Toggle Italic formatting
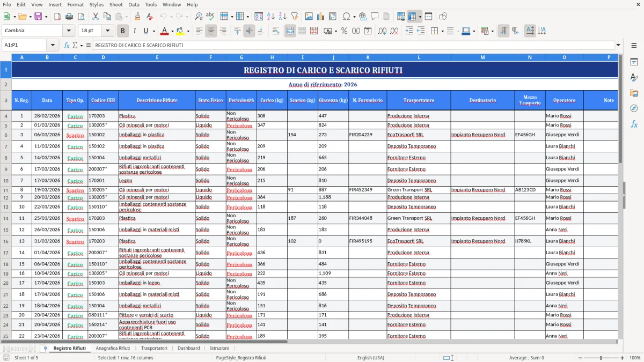 point(135,31)
